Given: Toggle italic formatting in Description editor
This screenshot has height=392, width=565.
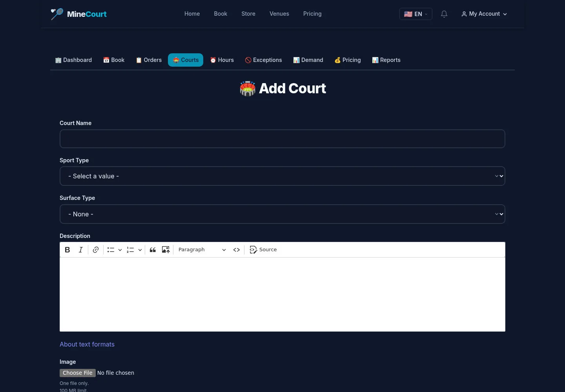Looking at the screenshot, I should [x=81, y=250].
